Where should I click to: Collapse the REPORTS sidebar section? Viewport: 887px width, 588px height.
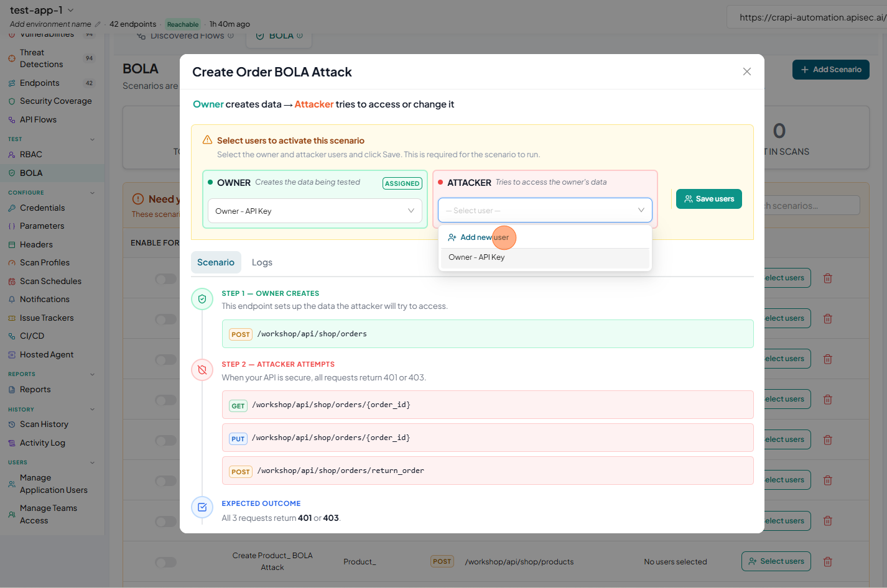tap(93, 374)
